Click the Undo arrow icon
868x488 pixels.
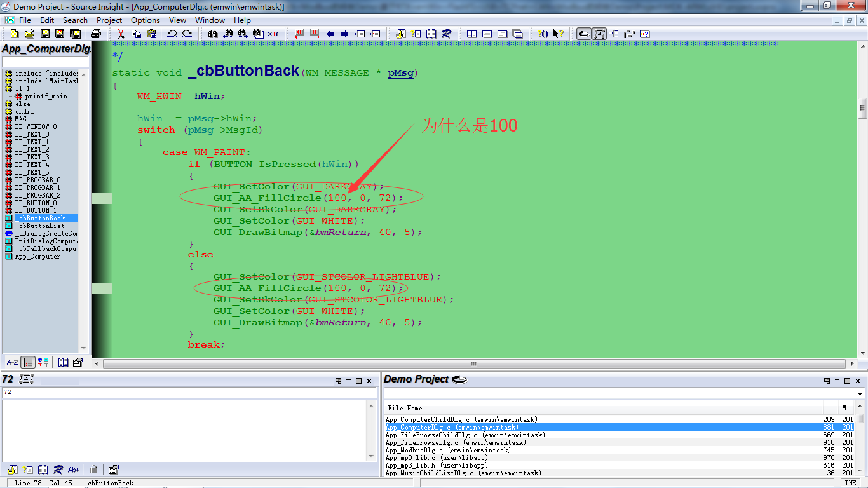(172, 34)
